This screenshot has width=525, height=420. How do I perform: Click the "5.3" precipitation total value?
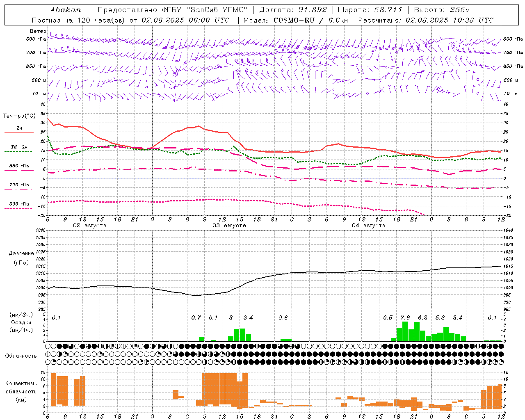[x=440, y=318]
